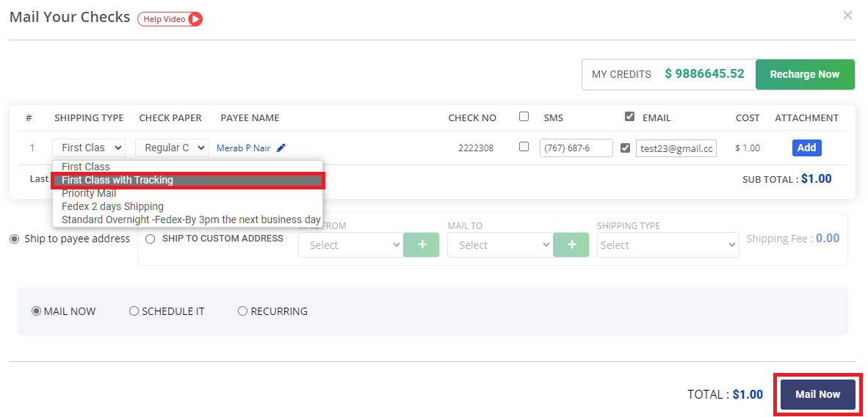Toggle the EMAIL header checkbox
Viewport: 868px width, 417px height.
(629, 116)
